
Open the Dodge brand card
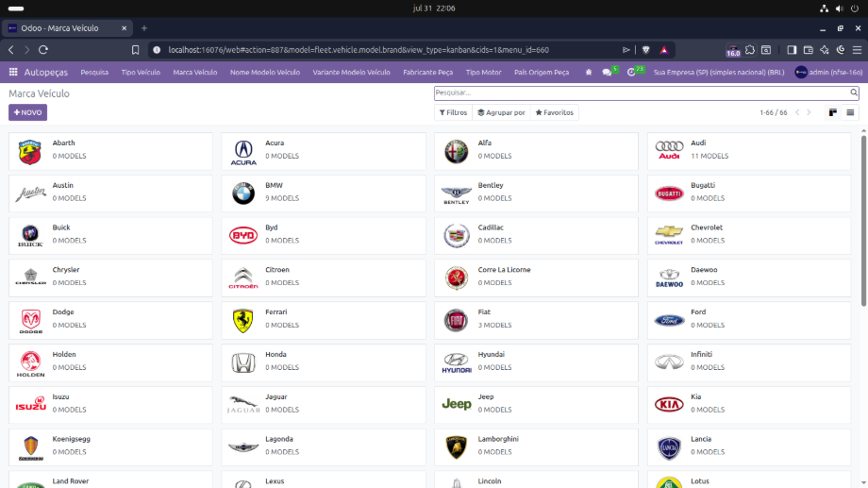pos(110,320)
